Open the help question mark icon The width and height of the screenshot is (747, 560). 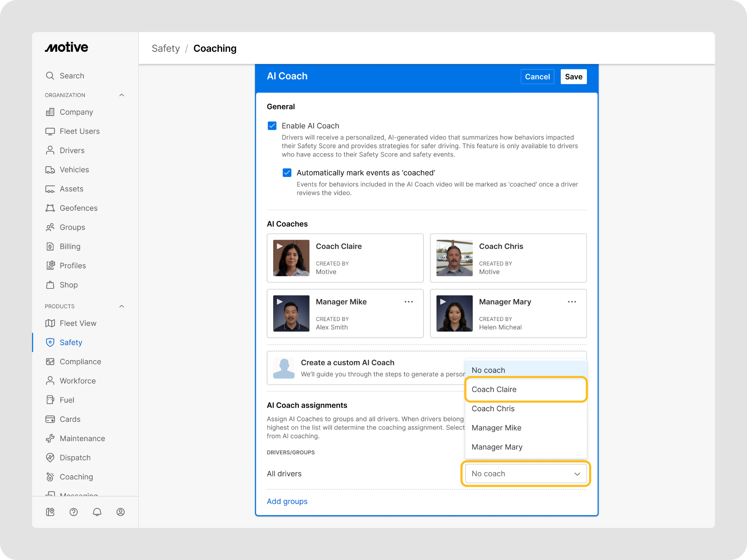tap(74, 512)
